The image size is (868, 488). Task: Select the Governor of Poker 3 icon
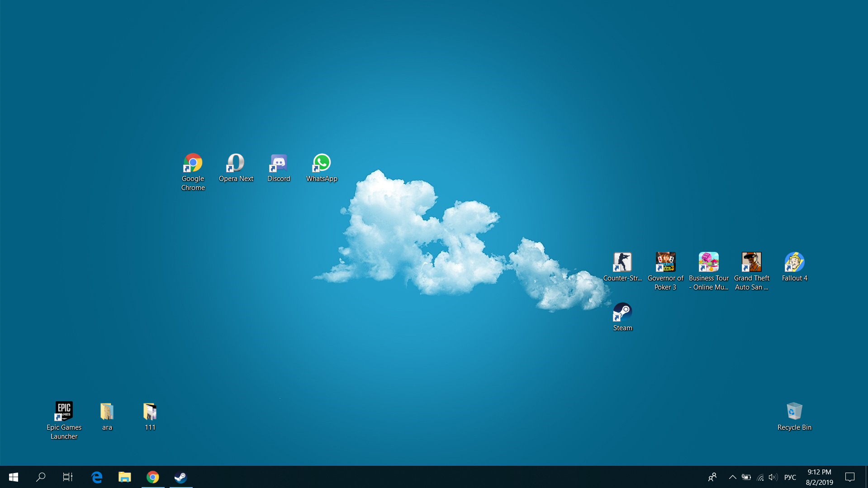pyautogui.click(x=665, y=271)
